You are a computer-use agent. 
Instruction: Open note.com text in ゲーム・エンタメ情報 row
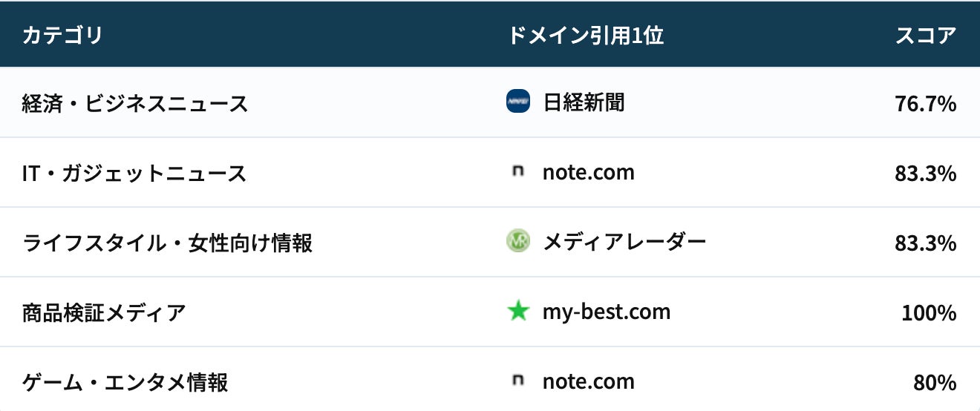point(588,382)
